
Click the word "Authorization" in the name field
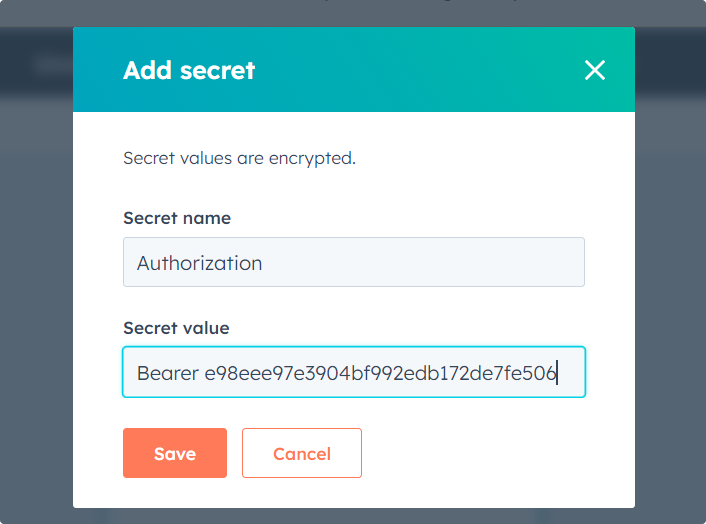tap(199, 263)
